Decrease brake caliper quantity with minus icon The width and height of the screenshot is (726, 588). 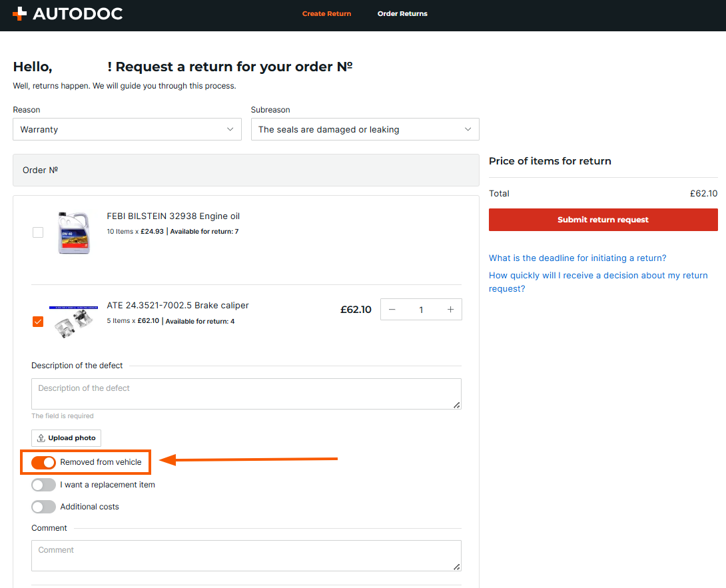[392, 310]
